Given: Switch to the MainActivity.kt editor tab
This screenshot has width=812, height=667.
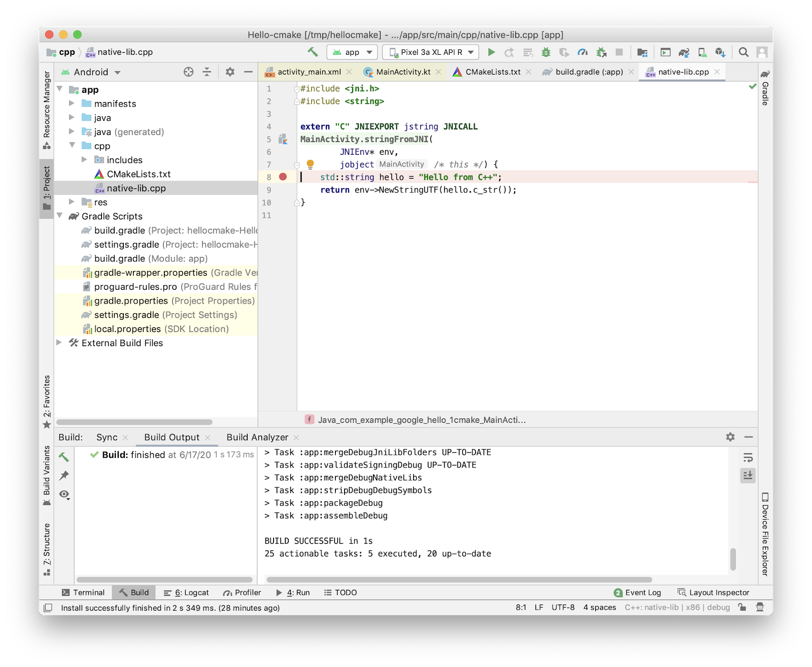Looking at the screenshot, I should (403, 72).
